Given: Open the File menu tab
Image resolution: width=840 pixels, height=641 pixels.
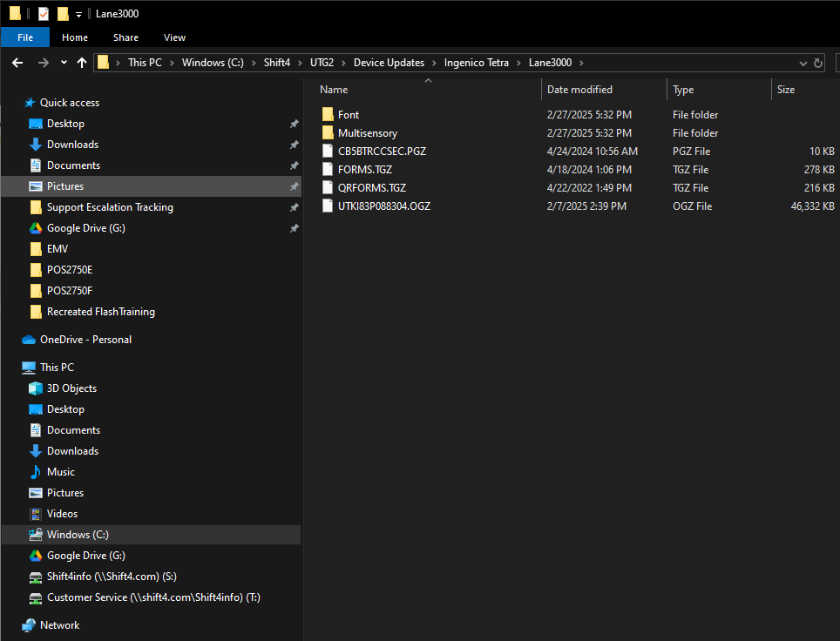Looking at the screenshot, I should [25, 37].
